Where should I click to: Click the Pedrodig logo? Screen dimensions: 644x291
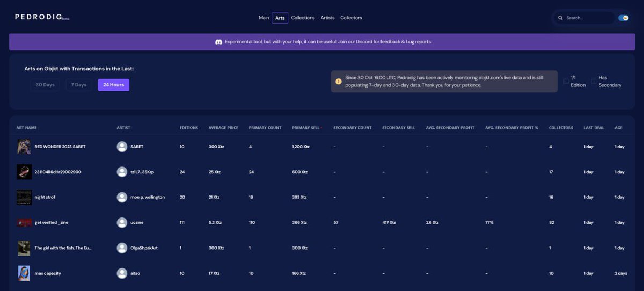click(42, 17)
